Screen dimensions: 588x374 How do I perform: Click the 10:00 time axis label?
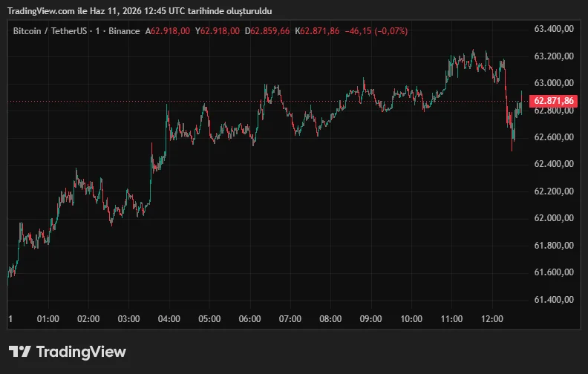click(411, 319)
